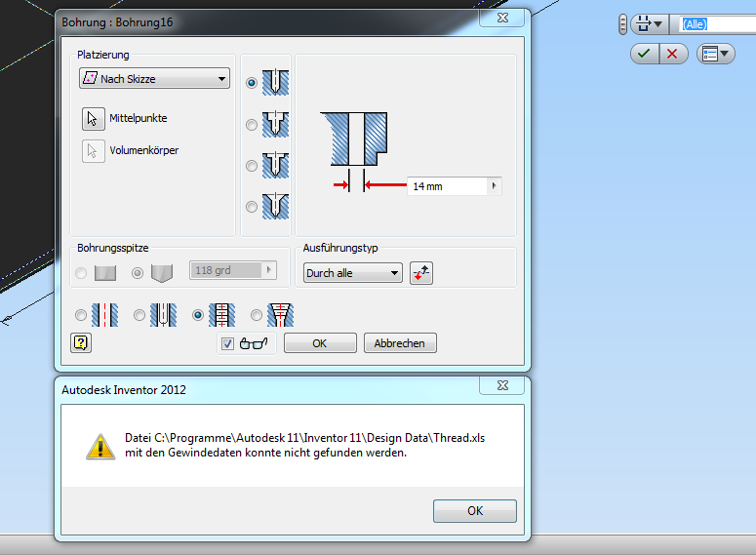Image resolution: width=756 pixels, height=555 pixels.
Task: Click the taper tapped hole icon
Action: coord(280,315)
